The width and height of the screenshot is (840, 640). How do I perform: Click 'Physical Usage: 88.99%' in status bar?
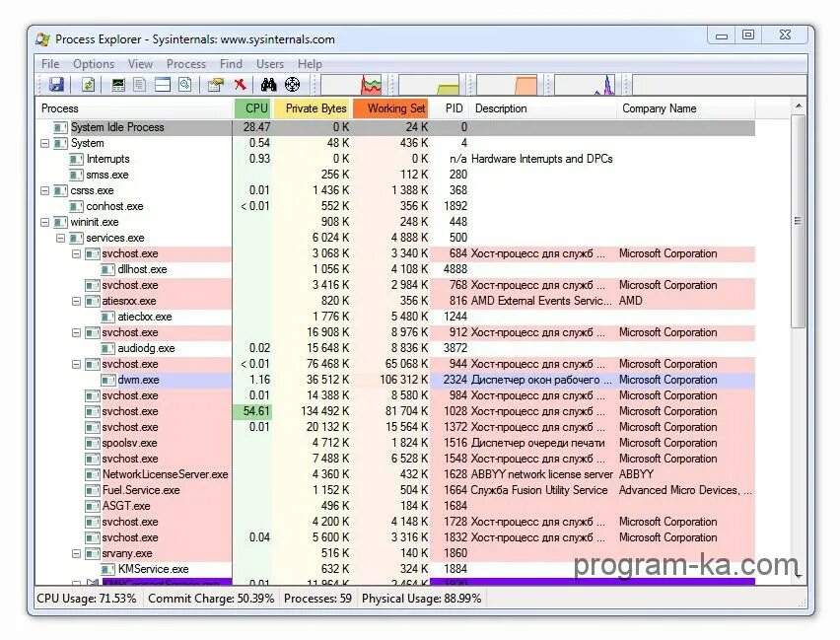(x=422, y=599)
